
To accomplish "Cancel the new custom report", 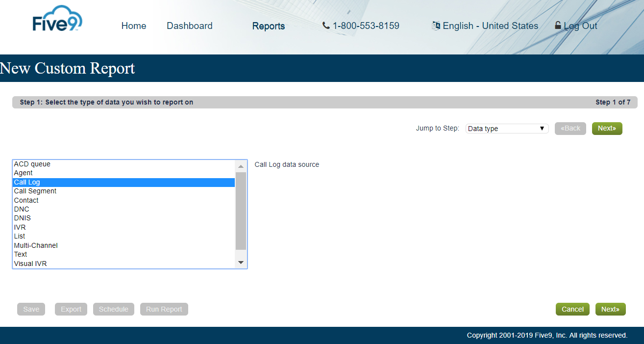I will (x=572, y=309).
